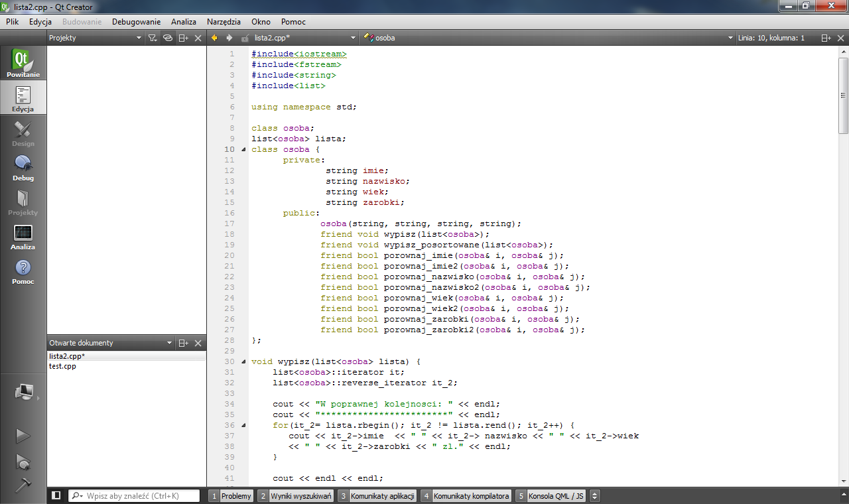The width and height of the screenshot is (849, 504).
Task: Click the Pomoc help mode icon
Action: [x=23, y=271]
